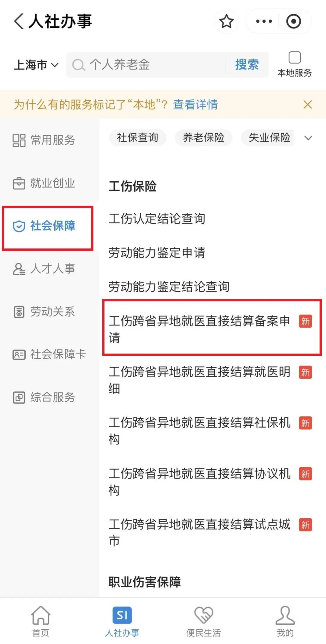Select the 就业创业 sidebar category

(x=44, y=183)
